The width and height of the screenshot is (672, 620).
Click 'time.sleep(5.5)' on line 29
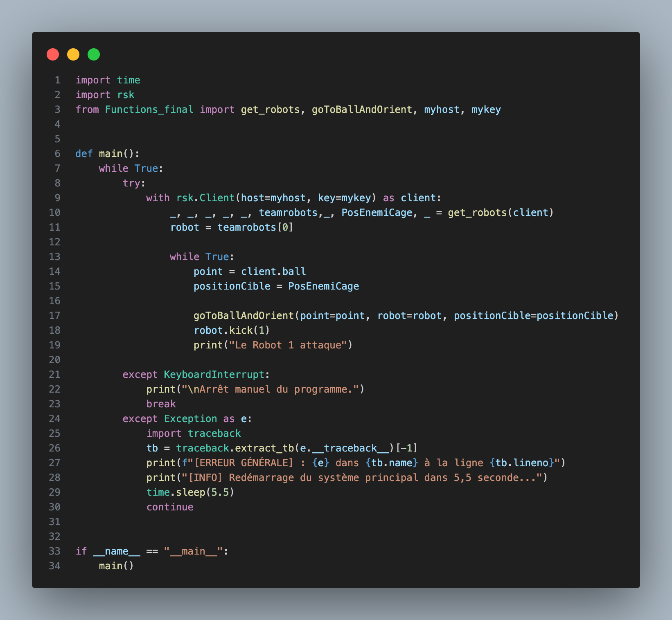click(x=191, y=492)
